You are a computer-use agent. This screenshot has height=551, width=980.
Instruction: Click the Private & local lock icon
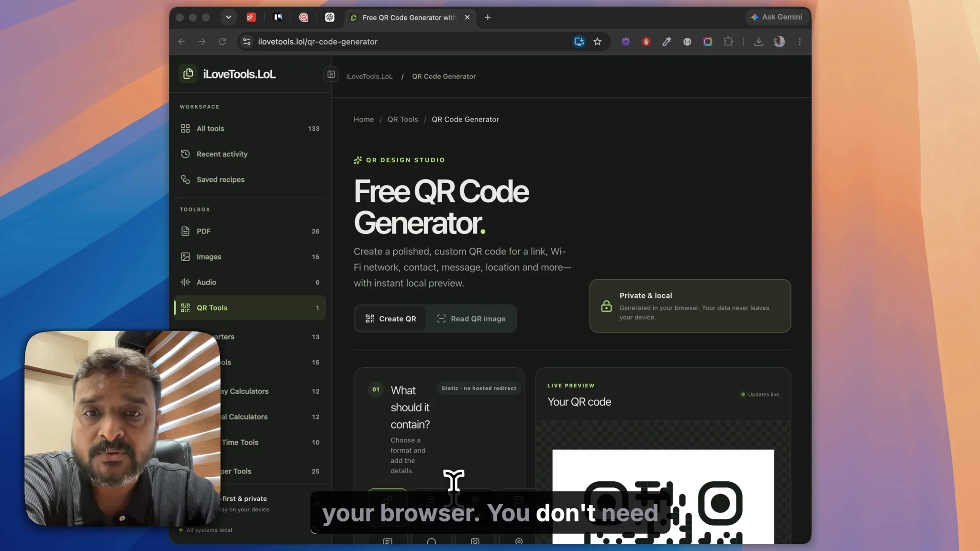coord(606,306)
